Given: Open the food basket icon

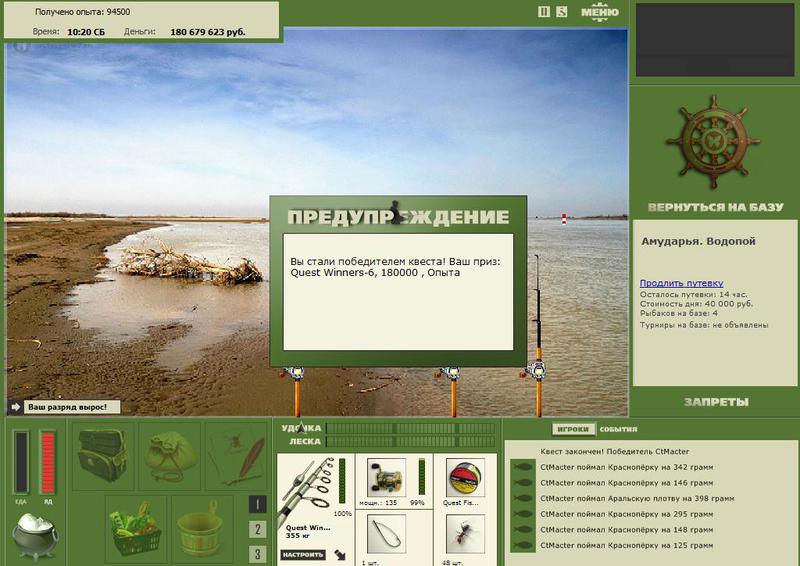Looking at the screenshot, I should coord(136,528).
